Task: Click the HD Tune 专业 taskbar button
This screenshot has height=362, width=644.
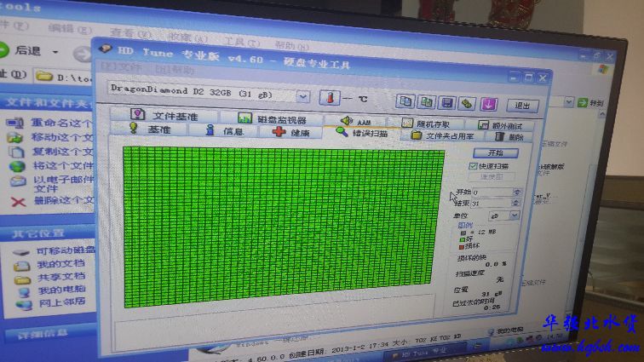Action: [x=426, y=353]
